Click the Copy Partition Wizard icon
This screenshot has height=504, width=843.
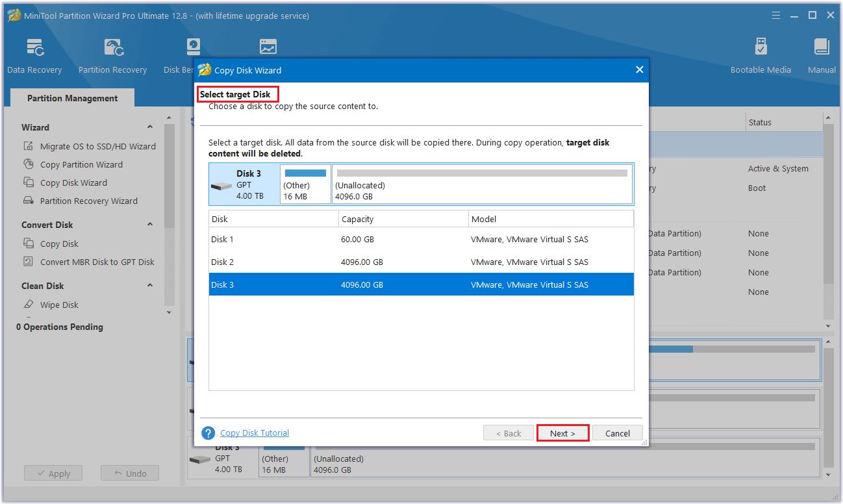(x=29, y=164)
